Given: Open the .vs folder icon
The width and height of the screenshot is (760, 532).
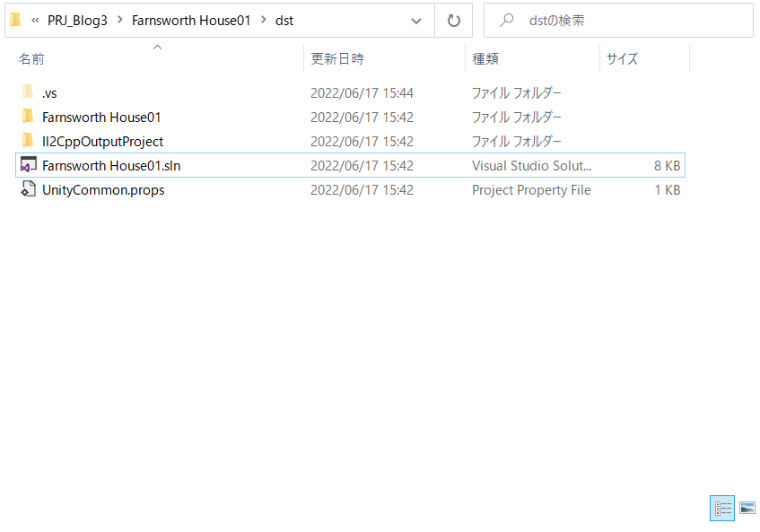Looking at the screenshot, I should [x=28, y=92].
